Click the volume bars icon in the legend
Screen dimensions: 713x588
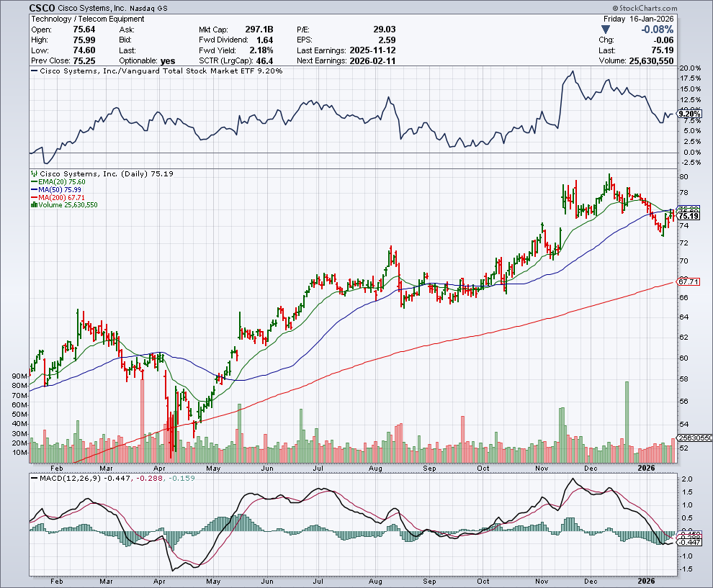(x=34, y=205)
